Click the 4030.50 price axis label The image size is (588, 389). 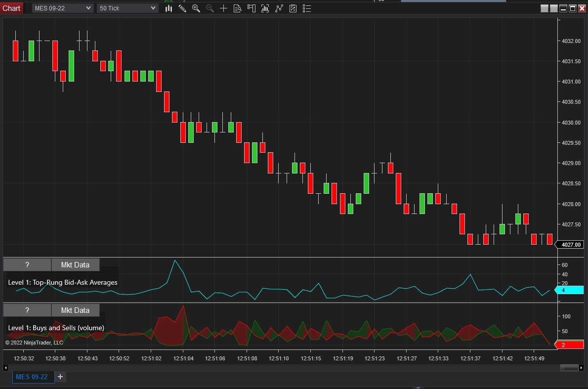[x=571, y=102]
